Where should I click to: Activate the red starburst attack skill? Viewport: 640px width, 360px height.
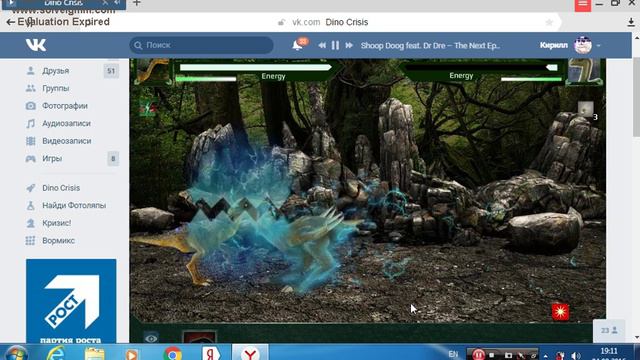coord(560,312)
